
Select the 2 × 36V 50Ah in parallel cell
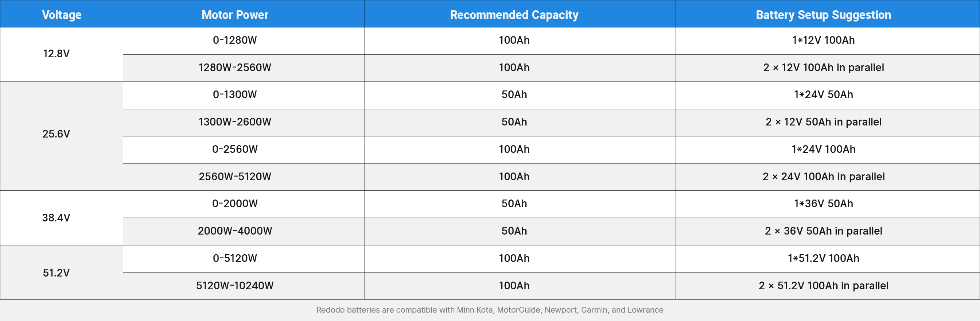pos(823,231)
